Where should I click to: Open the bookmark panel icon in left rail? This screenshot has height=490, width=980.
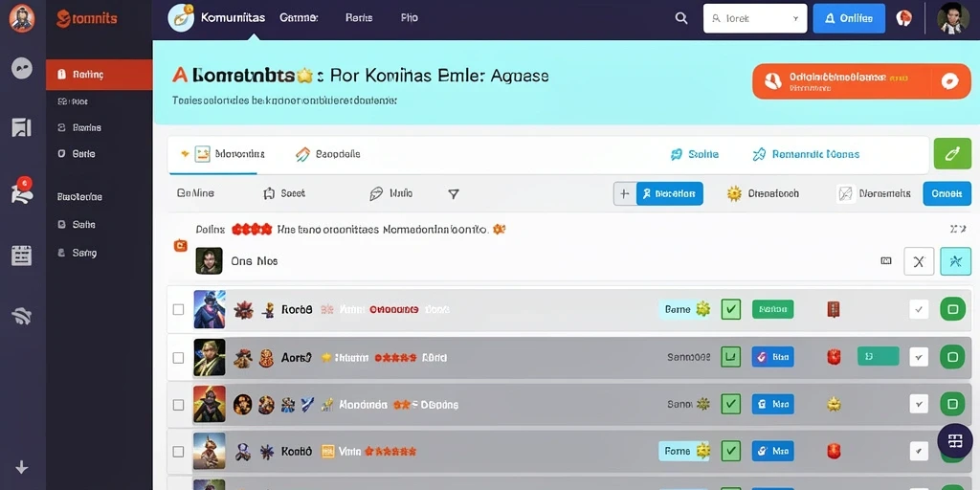pos(22,127)
